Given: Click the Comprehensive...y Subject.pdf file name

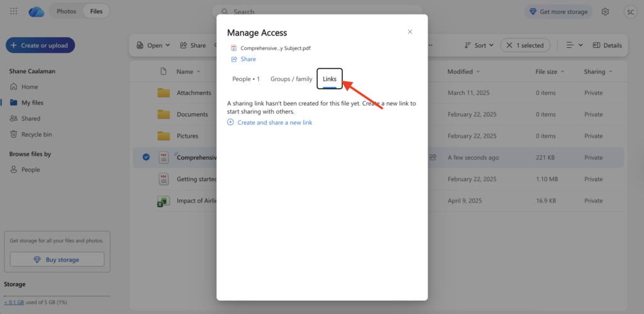Looking at the screenshot, I should click(x=275, y=48).
